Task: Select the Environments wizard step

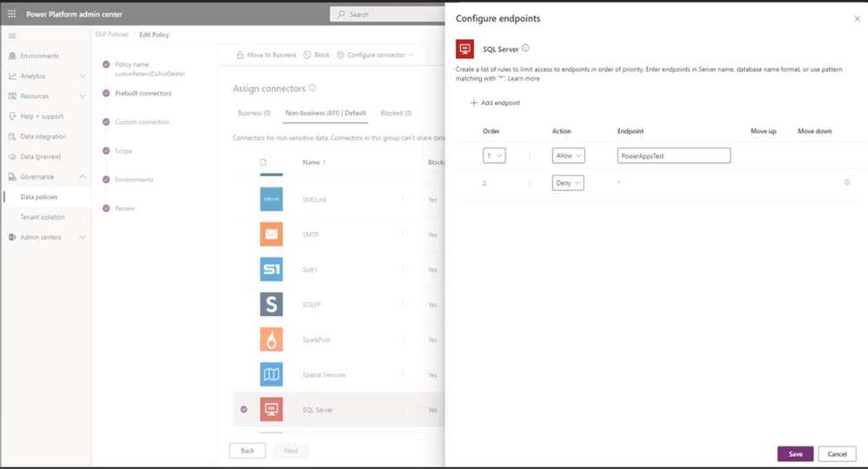Action: (134, 180)
